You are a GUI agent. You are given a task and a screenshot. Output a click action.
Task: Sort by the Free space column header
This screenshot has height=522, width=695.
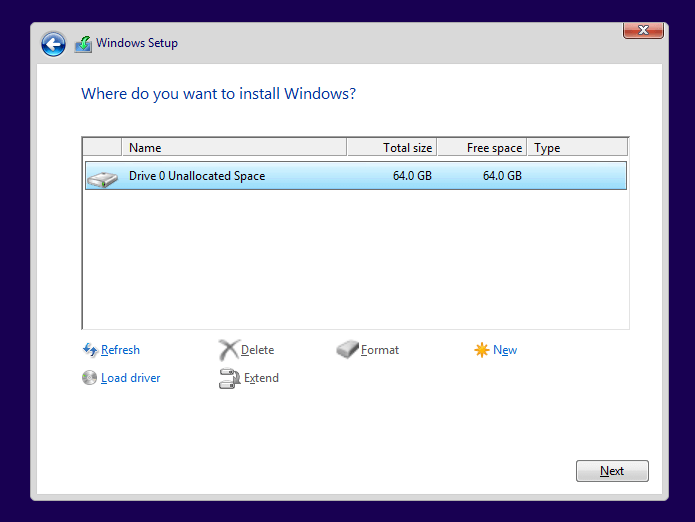(x=482, y=148)
